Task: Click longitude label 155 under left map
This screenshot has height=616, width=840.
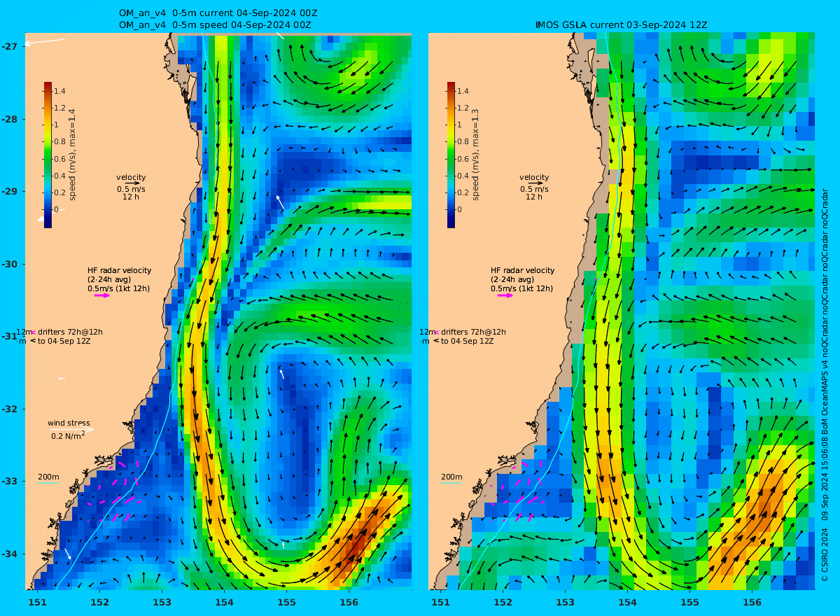Action: point(286,602)
